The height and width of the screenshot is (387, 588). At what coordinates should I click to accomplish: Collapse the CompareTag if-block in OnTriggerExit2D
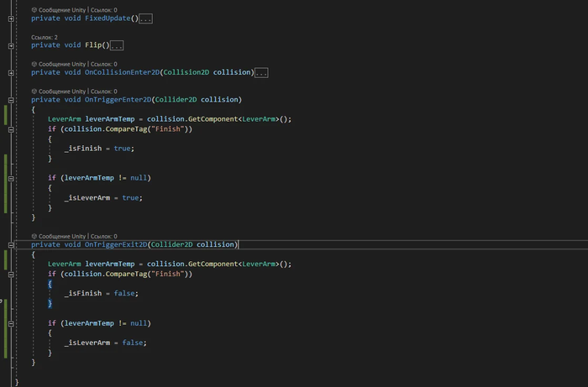pyautogui.click(x=12, y=274)
